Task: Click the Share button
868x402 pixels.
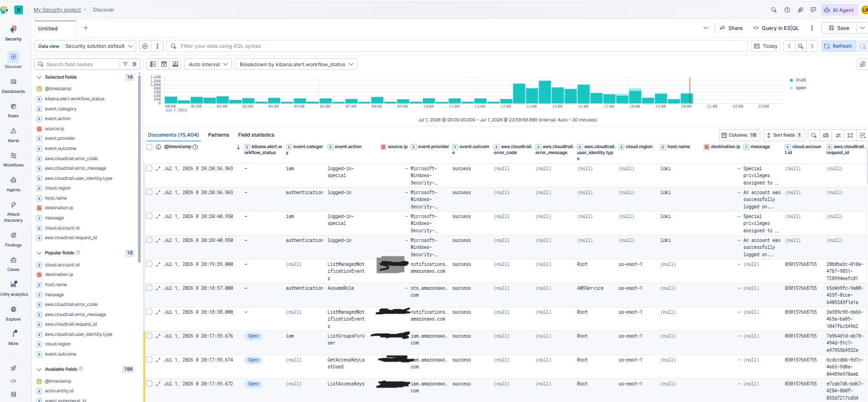Action: (731, 28)
